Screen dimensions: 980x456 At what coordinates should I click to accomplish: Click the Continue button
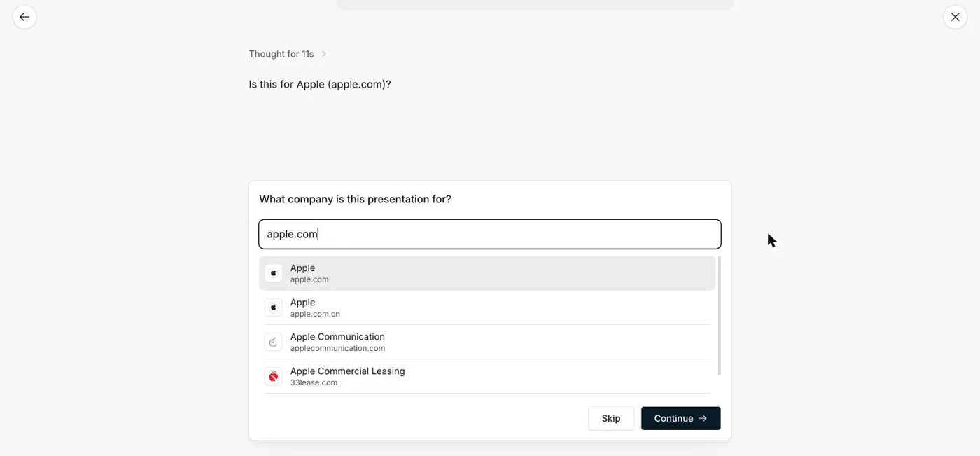(x=681, y=418)
